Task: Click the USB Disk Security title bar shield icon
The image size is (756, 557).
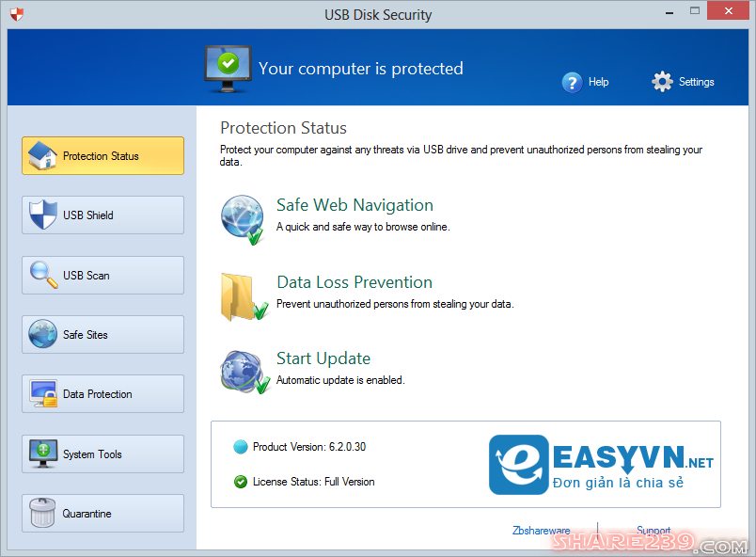Action: click(x=16, y=14)
